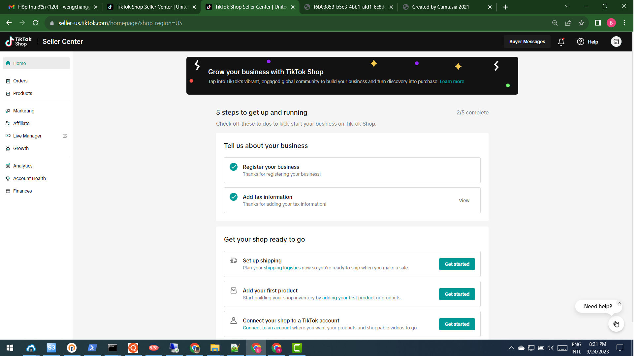Open the shop profile icon in header
Image resolution: width=640 pixels, height=364 pixels.
pyautogui.click(x=616, y=42)
